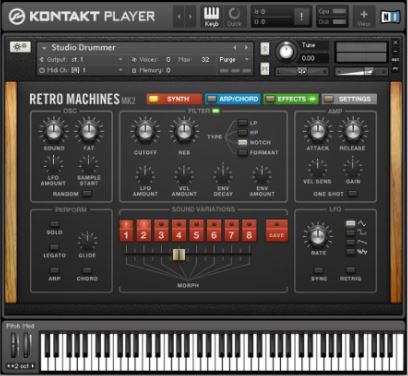
Task: Select the FORMANT filter type
Action: 242,152
